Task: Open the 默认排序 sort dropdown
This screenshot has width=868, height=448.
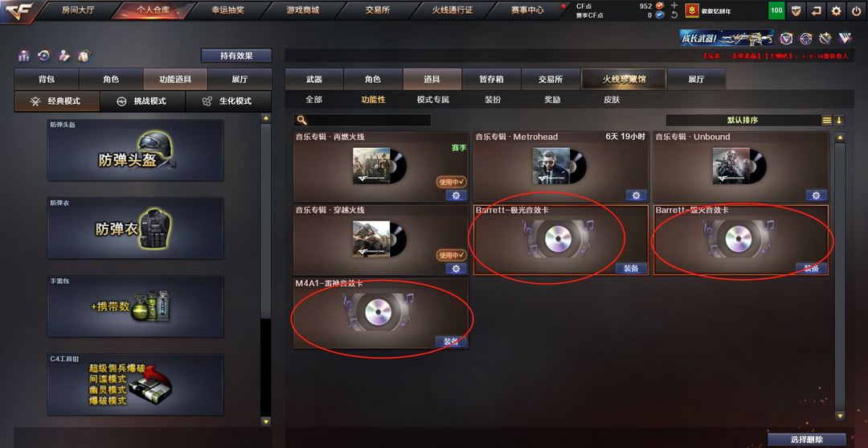Action: tap(743, 120)
